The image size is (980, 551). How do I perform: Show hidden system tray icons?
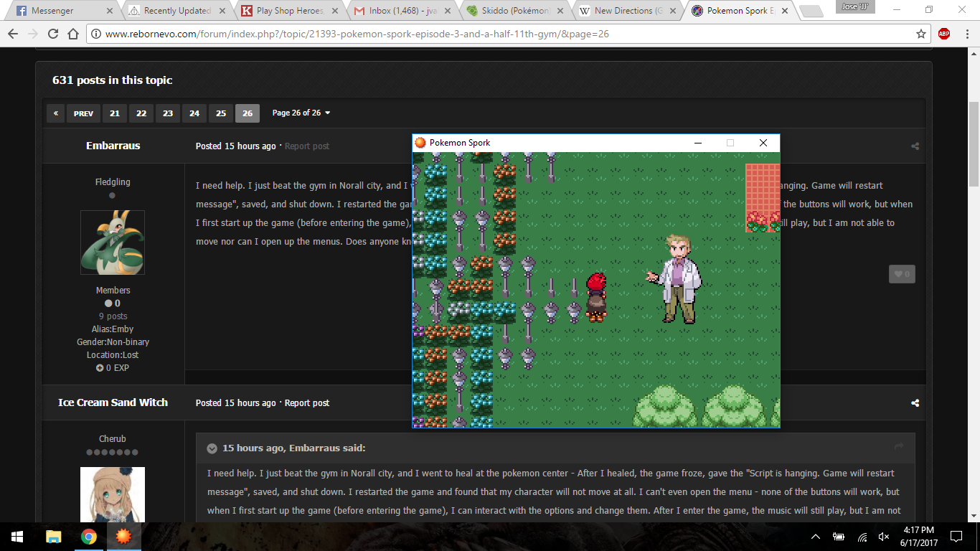816,537
